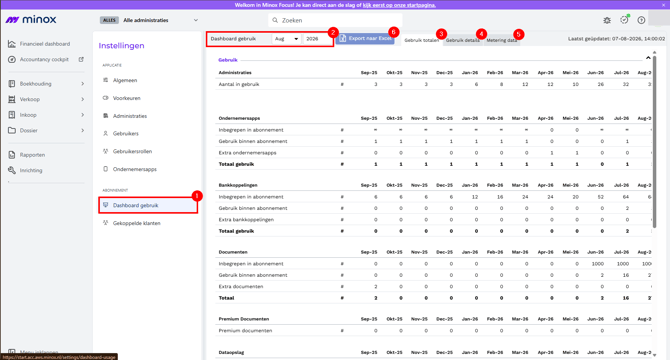Open the Aug month dropdown

[286, 38]
